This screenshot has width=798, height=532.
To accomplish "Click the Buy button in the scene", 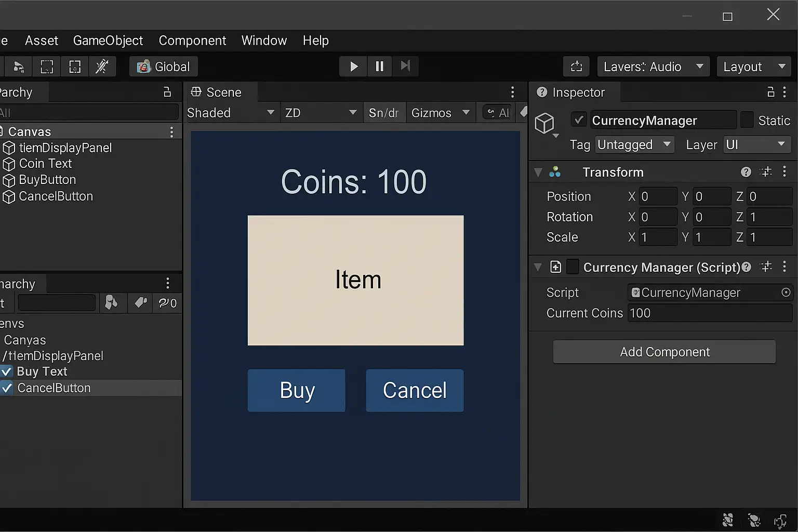I will (x=297, y=391).
